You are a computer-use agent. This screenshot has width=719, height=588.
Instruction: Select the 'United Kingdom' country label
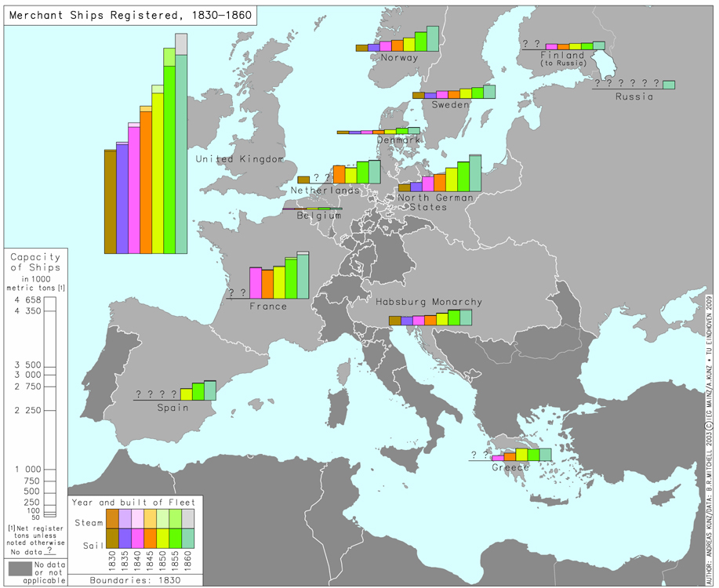point(239,159)
